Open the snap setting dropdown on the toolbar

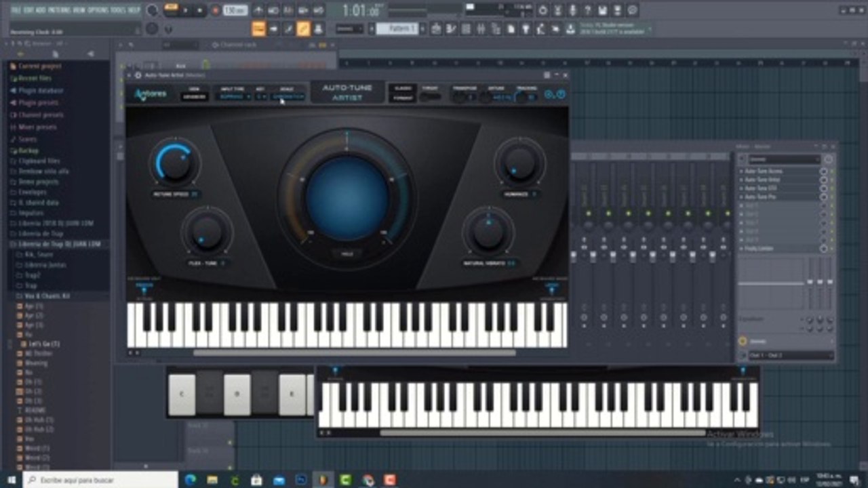pyautogui.click(x=350, y=28)
